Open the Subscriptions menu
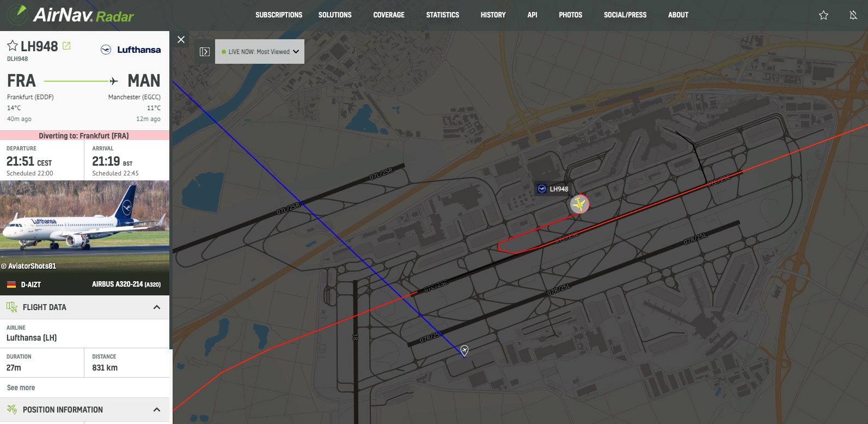This screenshot has width=868, height=424. [279, 15]
